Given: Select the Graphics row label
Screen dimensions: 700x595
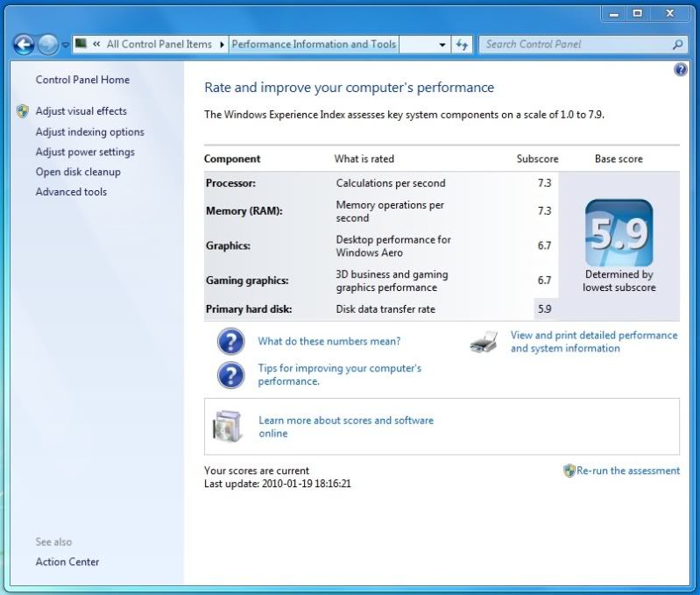Looking at the screenshot, I should [228, 246].
